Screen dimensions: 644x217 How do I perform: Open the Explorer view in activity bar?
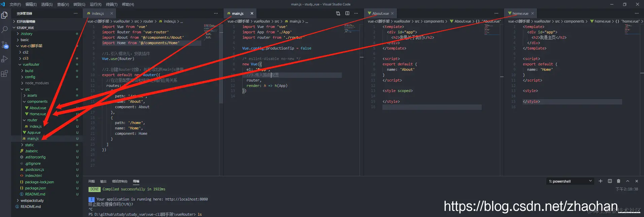(x=5, y=15)
